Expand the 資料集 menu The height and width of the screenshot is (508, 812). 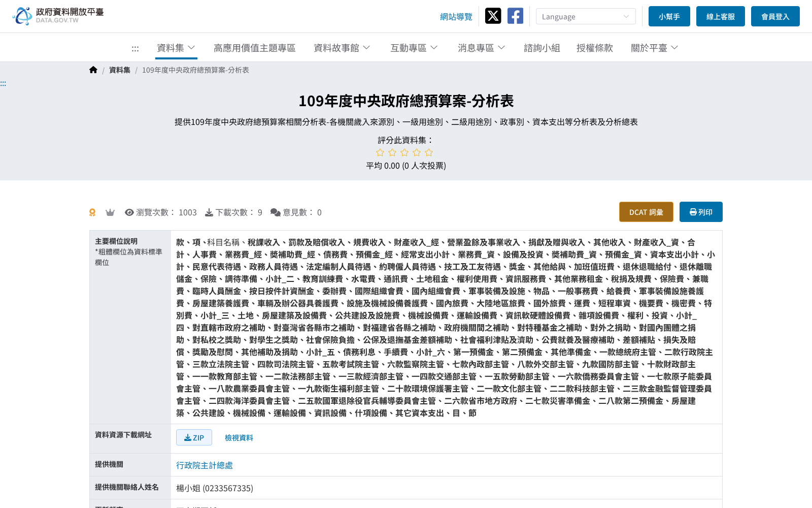pyautogui.click(x=176, y=48)
